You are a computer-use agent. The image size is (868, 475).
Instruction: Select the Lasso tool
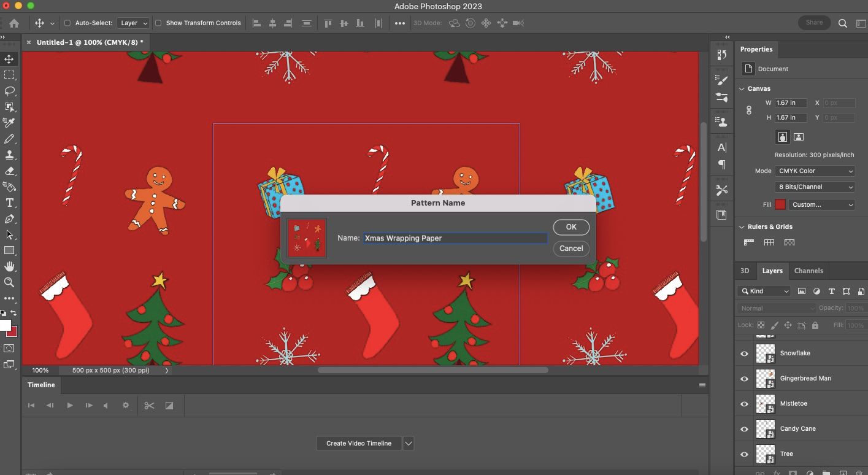(x=9, y=91)
